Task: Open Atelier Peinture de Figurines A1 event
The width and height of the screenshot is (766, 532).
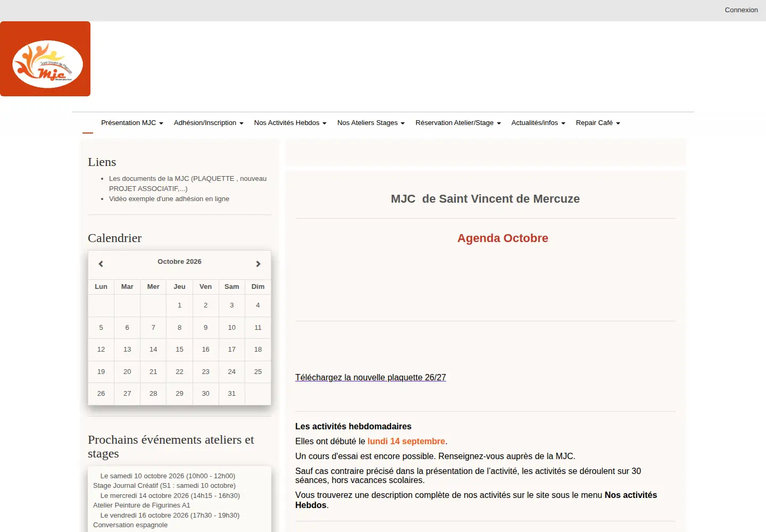Action: pos(141,505)
